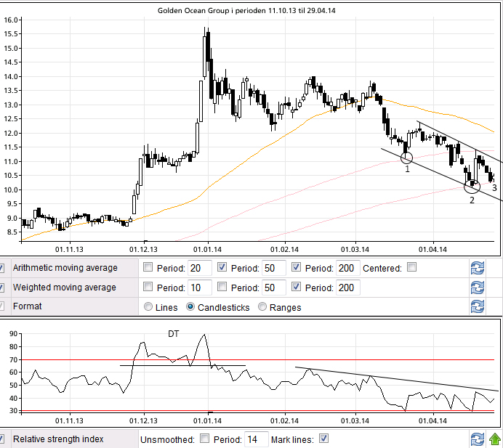Uncheck Arithmetic moving average Period 50
The height and width of the screenshot is (448, 503).
click(x=222, y=268)
